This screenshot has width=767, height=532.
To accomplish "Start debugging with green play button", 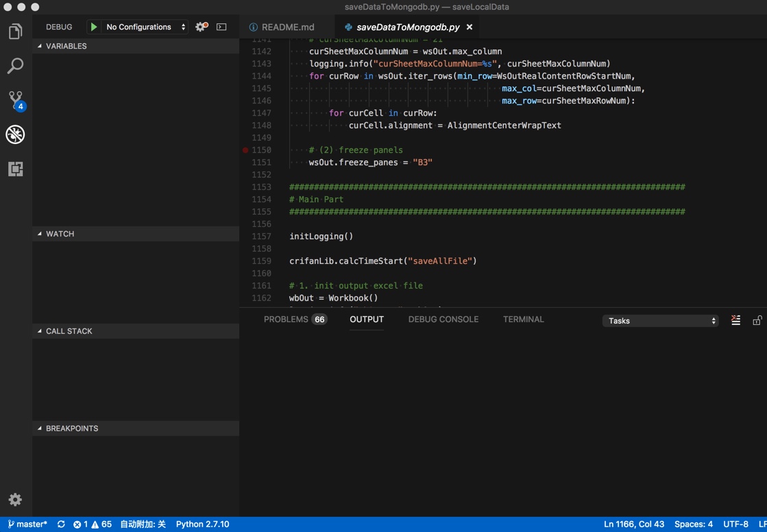I will (x=94, y=27).
